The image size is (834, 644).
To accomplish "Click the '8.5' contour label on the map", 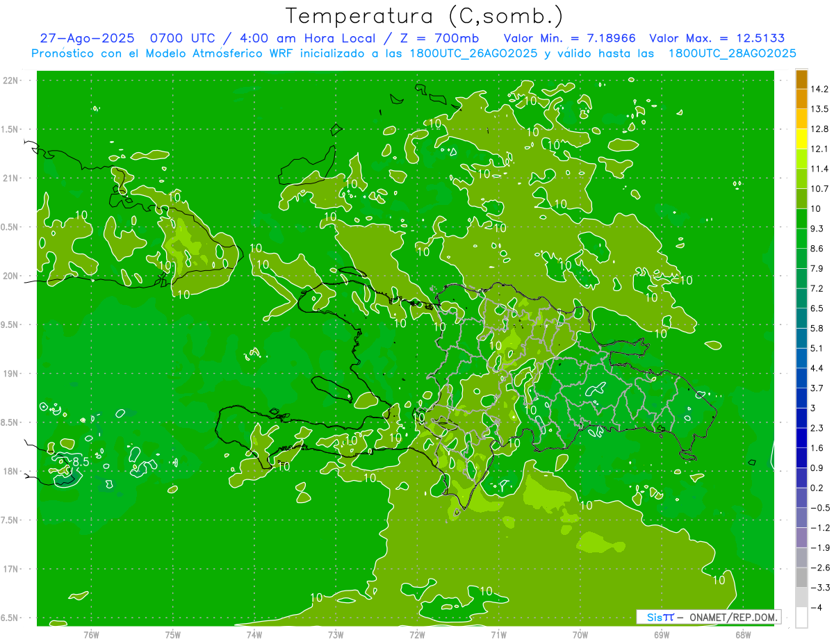I will [81, 462].
